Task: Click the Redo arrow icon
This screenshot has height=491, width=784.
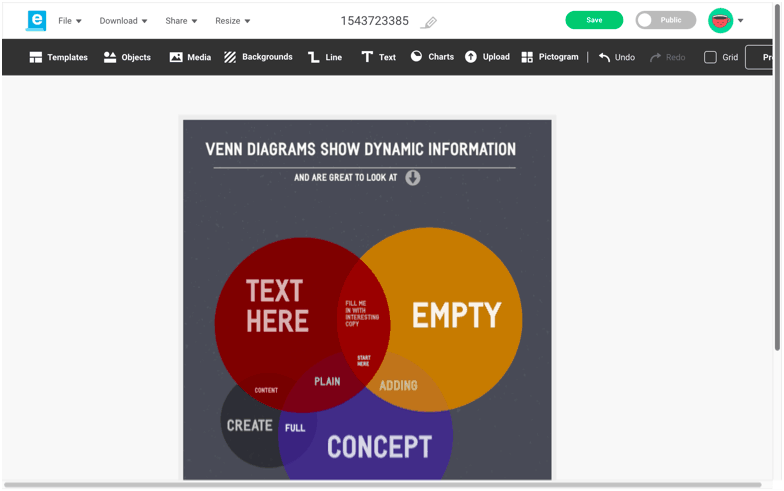Action: click(655, 58)
